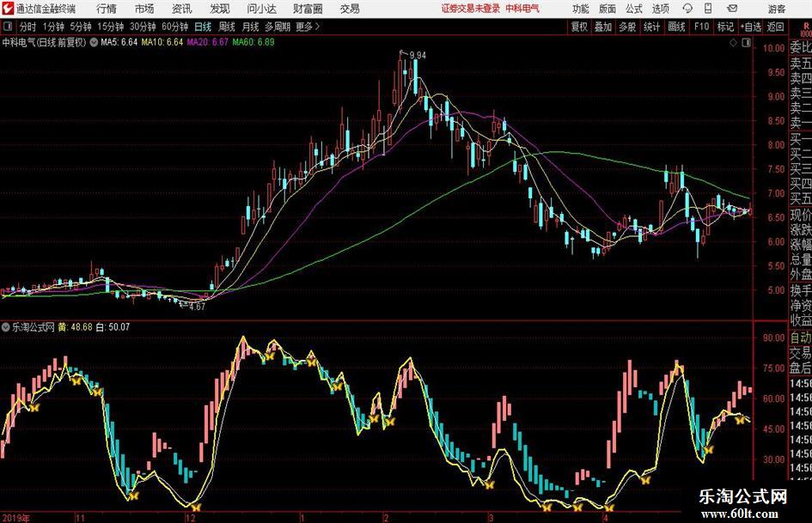
Task: Click the 2019年 date axis label
Action: tap(15, 518)
